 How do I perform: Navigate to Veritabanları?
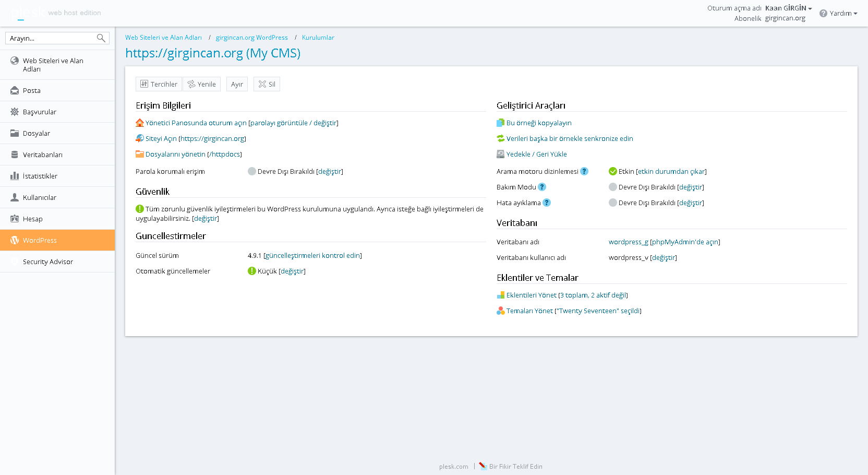pyautogui.click(x=57, y=155)
